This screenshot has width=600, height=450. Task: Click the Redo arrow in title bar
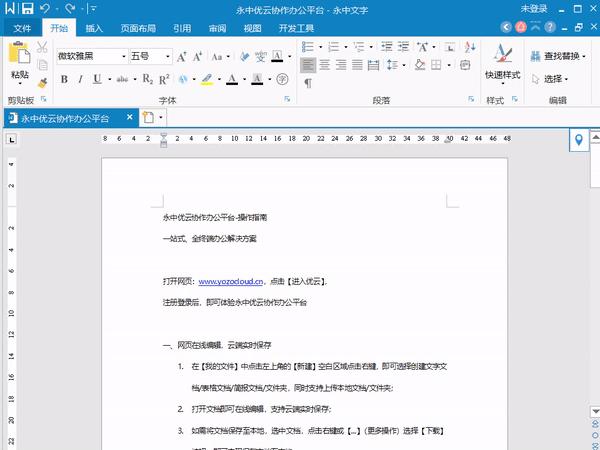tap(70, 8)
